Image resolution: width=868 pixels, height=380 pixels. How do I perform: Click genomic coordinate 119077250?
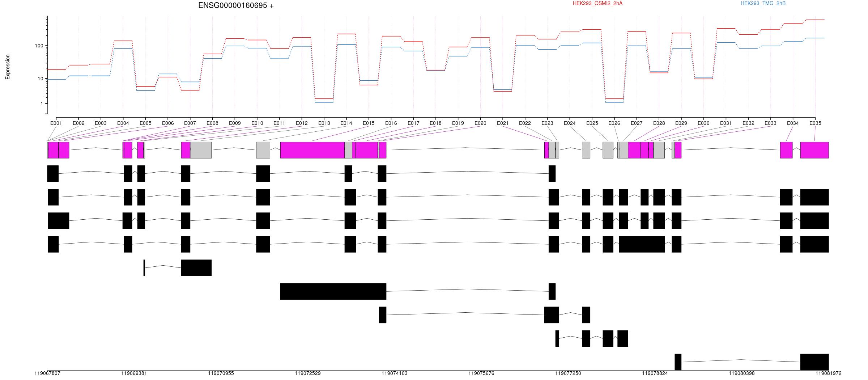[568, 373]
